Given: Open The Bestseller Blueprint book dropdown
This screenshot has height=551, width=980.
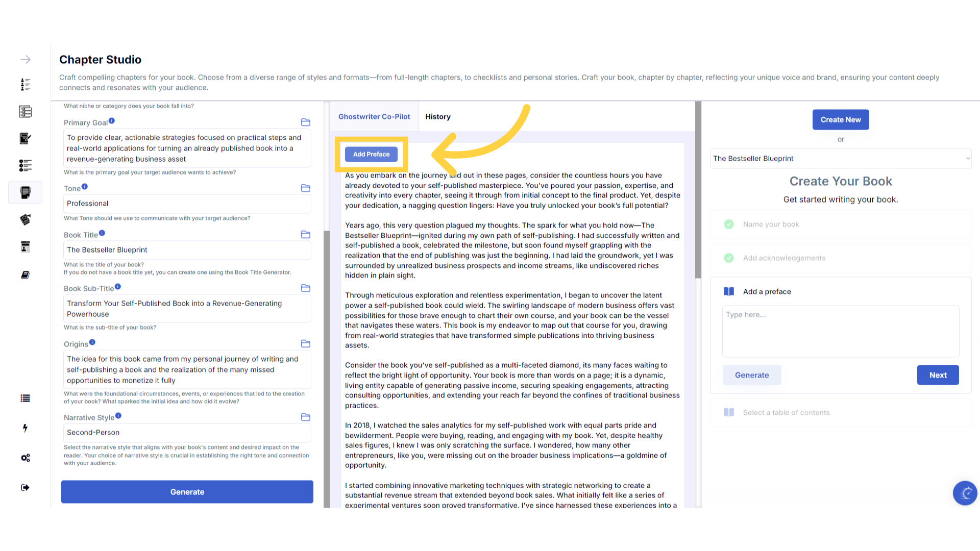Looking at the screenshot, I should [841, 159].
